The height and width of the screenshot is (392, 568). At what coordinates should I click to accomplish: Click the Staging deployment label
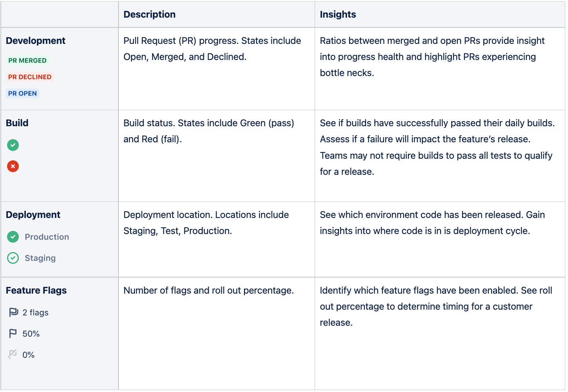click(40, 258)
